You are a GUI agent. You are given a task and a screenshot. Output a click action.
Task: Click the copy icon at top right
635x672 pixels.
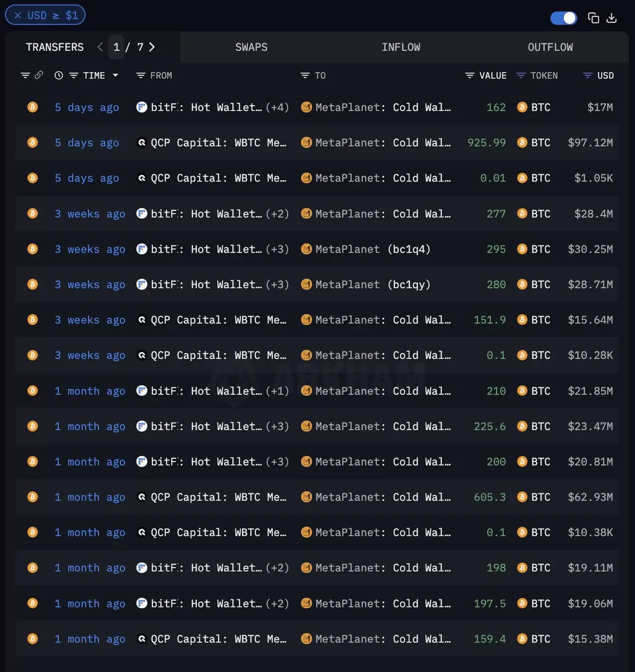[593, 18]
